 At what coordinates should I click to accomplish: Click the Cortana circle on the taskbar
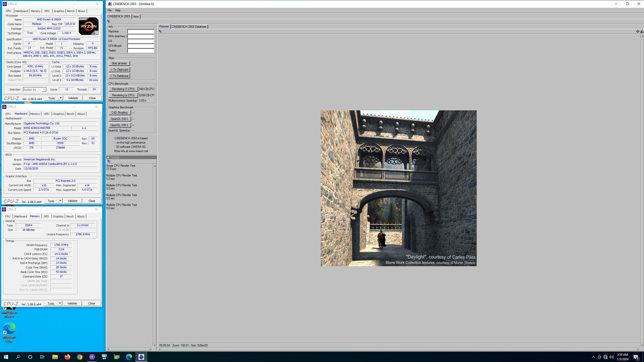pyautogui.click(x=30, y=357)
